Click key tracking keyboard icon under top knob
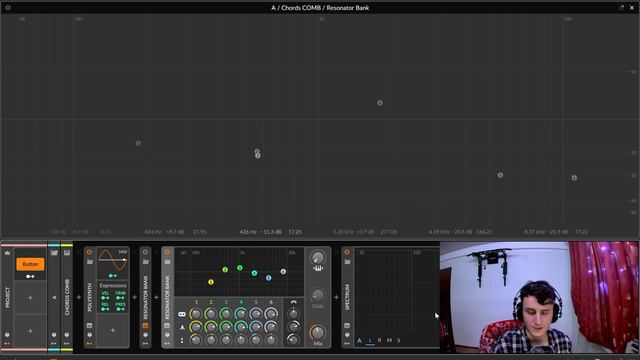This screenshot has height=360, width=640. pyautogui.click(x=318, y=268)
